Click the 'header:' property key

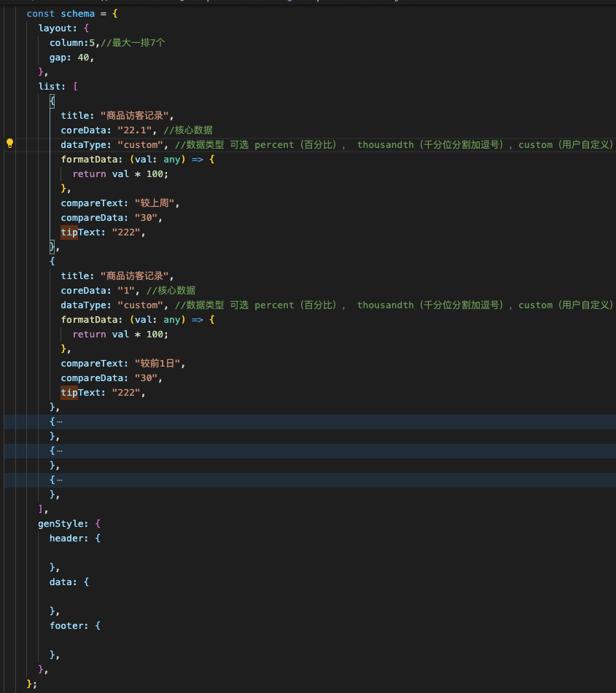click(x=69, y=539)
